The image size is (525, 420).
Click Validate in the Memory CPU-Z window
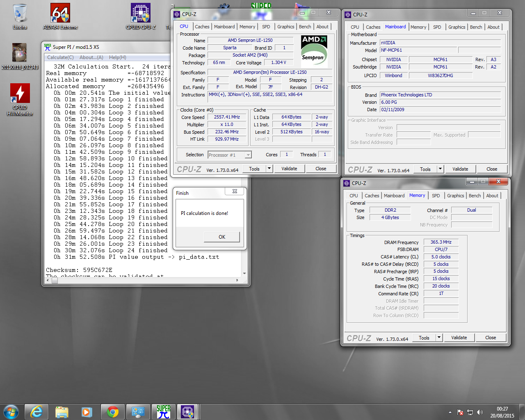pyautogui.click(x=459, y=338)
